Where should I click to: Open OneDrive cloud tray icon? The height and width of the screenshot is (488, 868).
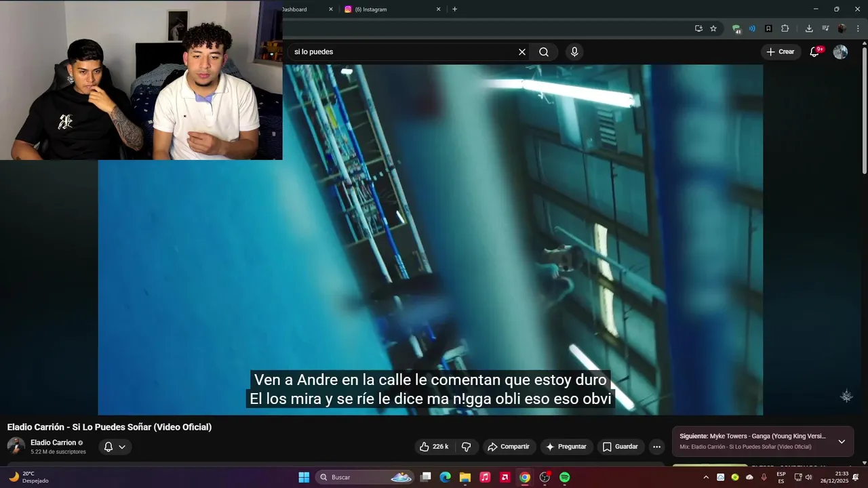click(749, 477)
